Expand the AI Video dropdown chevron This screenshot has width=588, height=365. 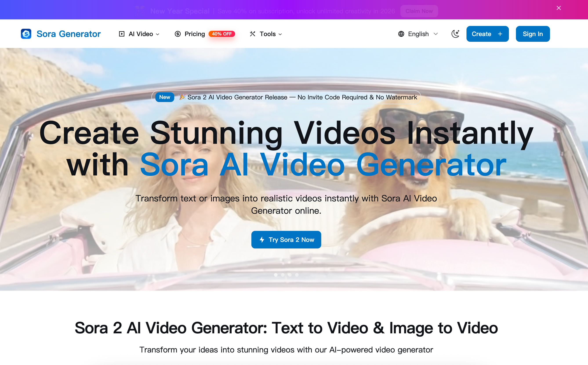click(158, 34)
